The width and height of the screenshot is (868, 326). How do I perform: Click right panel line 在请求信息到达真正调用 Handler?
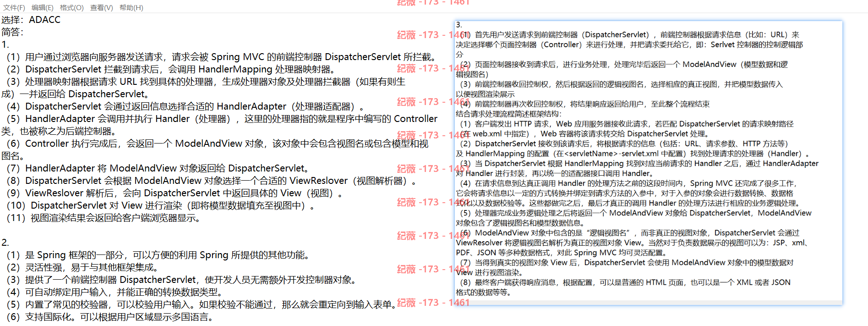click(628, 183)
